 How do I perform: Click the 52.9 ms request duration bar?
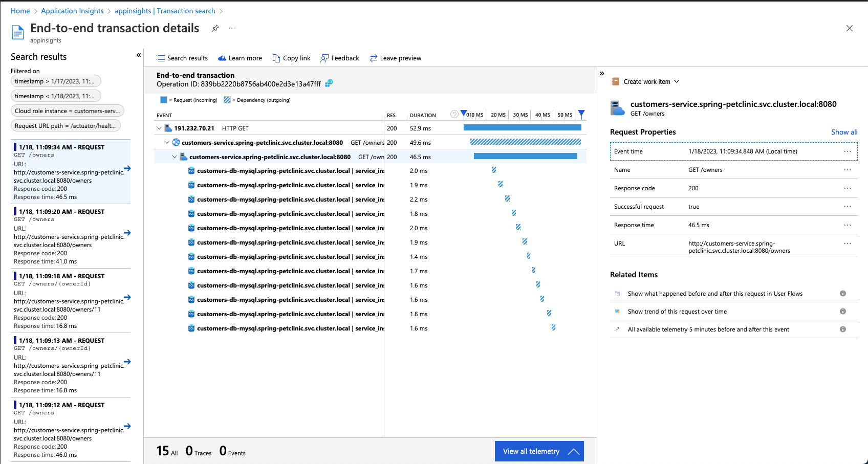pos(523,127)
